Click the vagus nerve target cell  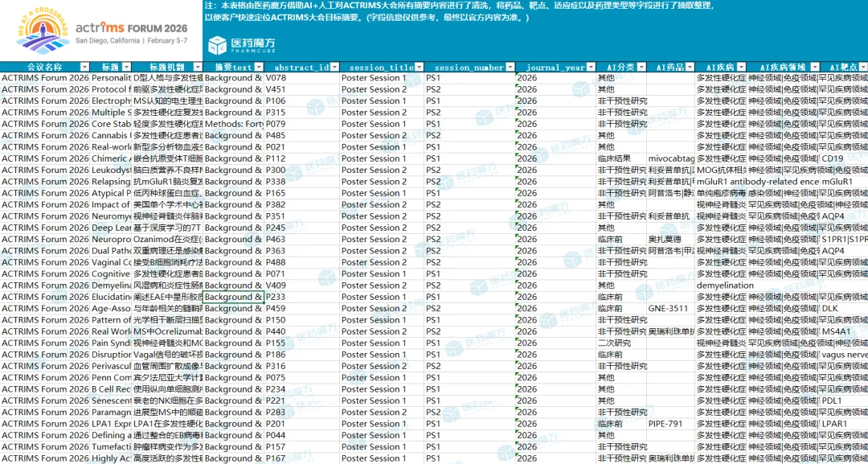[844, 355]
